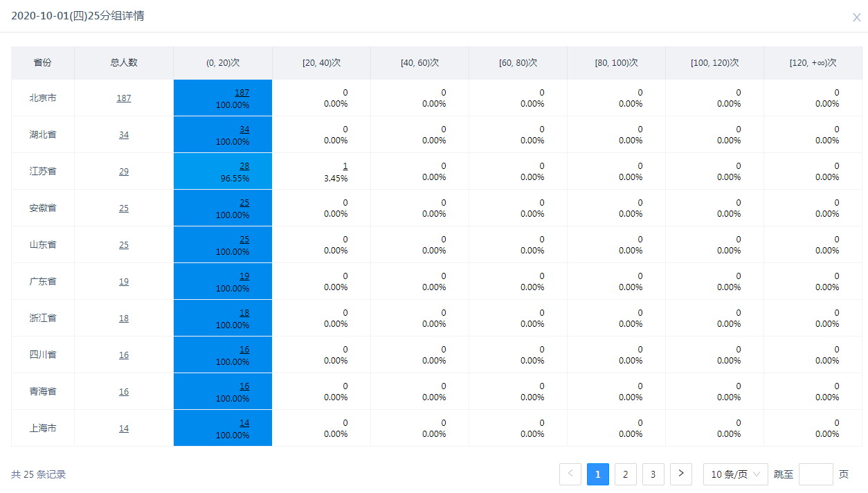Click the [120, +∞)次 column header

(x=813, y=62)
